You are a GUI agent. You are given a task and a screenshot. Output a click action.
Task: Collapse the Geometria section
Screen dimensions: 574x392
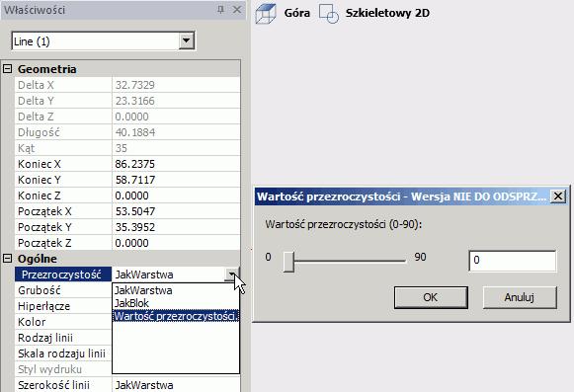pos(7,69)
